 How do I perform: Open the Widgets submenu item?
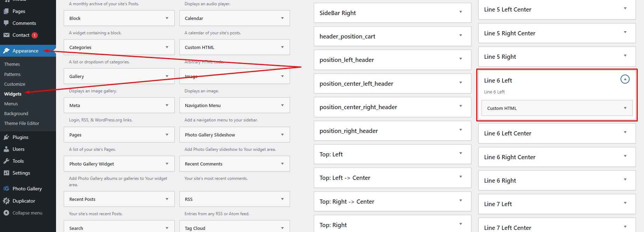13,94
